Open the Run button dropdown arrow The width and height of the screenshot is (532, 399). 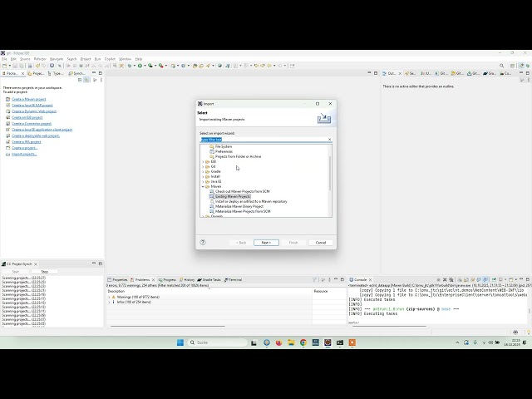145,66
